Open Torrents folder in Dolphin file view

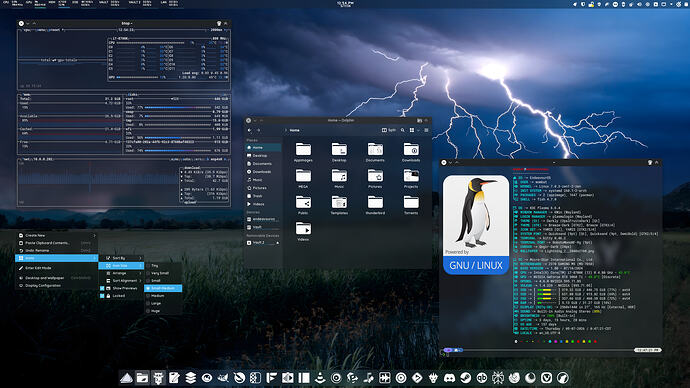[x=411, y=205]
